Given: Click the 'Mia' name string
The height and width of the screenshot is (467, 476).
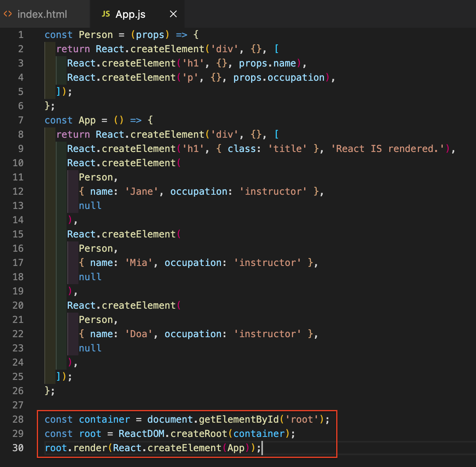Looking at the screenshot, I should pyautogui.click(x=139, y=263).
